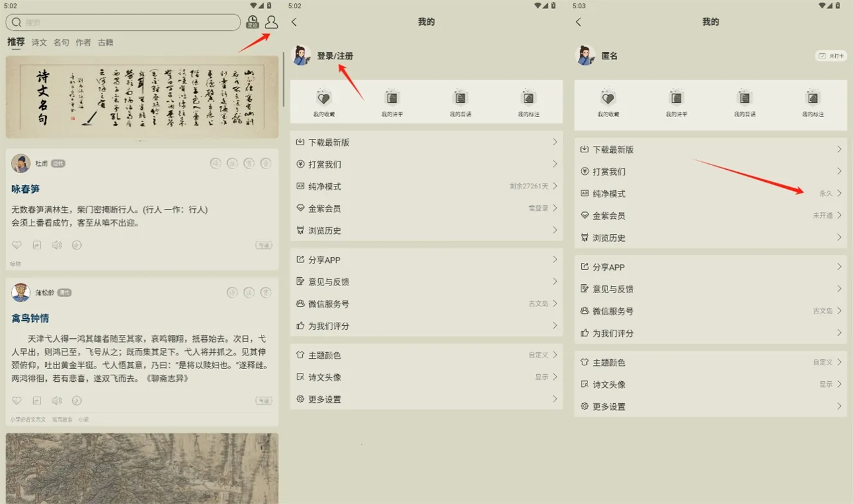Tap the clock check-in icon next to search
853x504 pixels.
pyautogui.click(x=253, y=22)
